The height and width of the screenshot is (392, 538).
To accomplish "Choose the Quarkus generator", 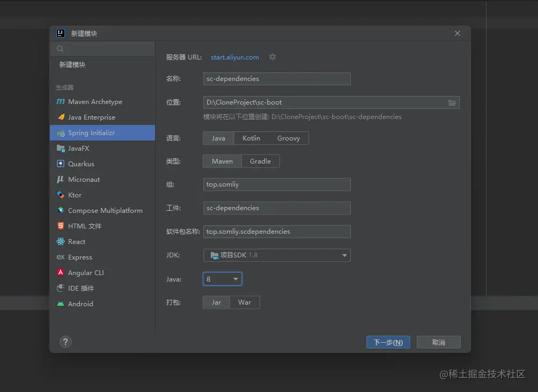I will 81,164.
